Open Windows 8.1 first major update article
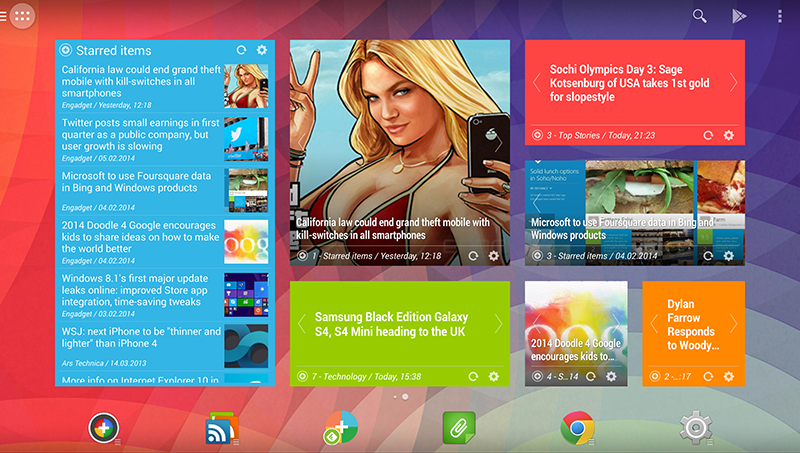Image resolution: width=800 pixels, height=453 pixels. 165,295
